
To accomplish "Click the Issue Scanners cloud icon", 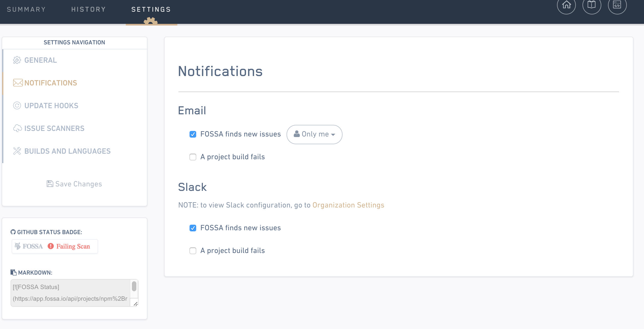I will click(x=17, y=128).
